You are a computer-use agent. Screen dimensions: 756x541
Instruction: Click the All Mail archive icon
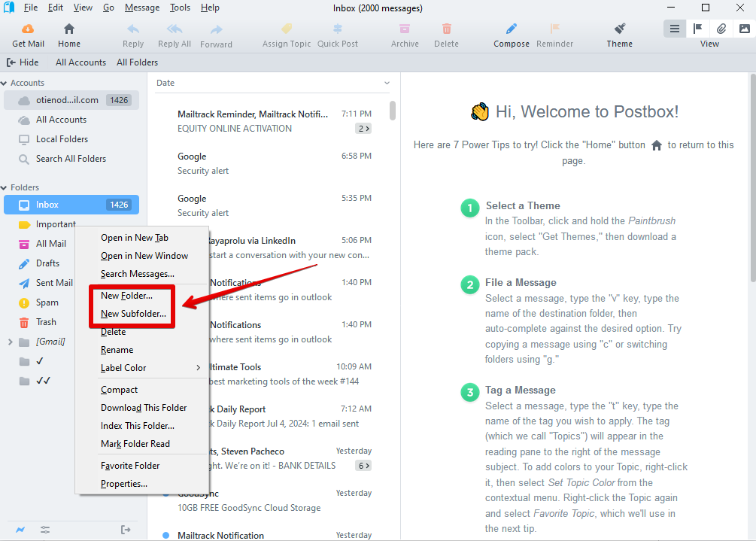tap(24, 244)
